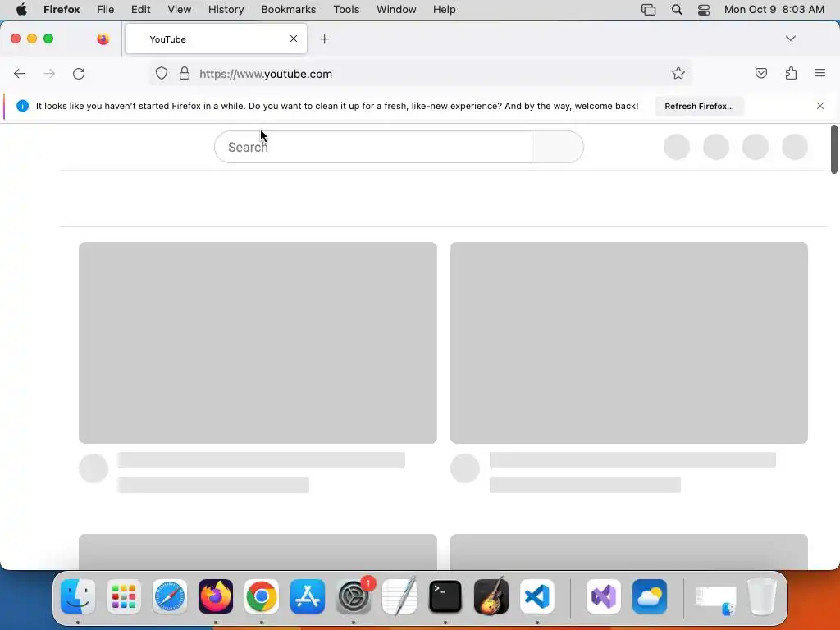Select the YouTube tab

[216, 39]
